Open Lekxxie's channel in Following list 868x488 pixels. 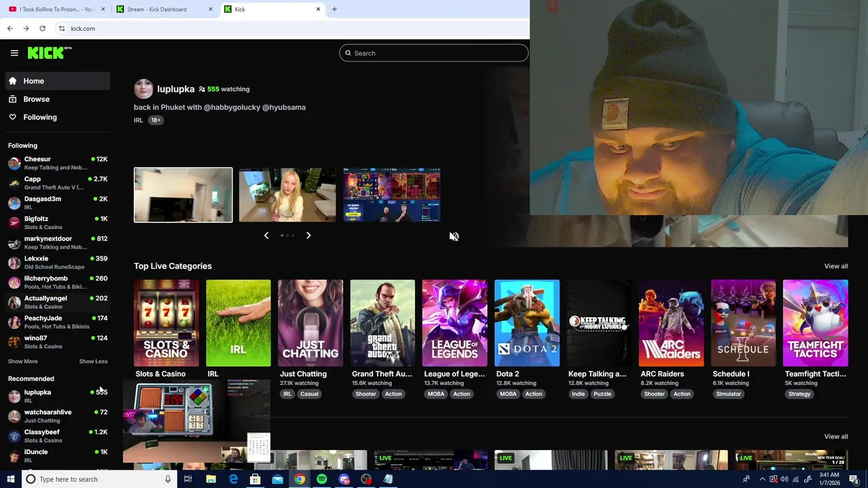[58, 262]
